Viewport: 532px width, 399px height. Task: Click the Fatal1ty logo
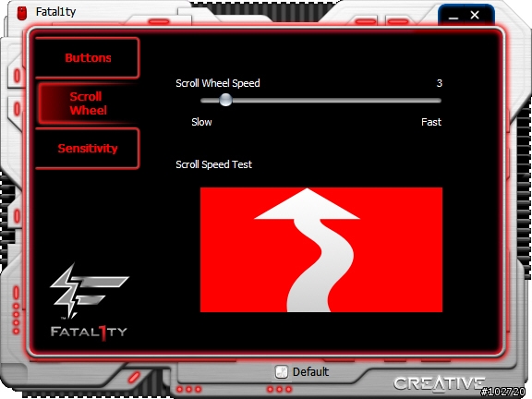pos(89,301)
